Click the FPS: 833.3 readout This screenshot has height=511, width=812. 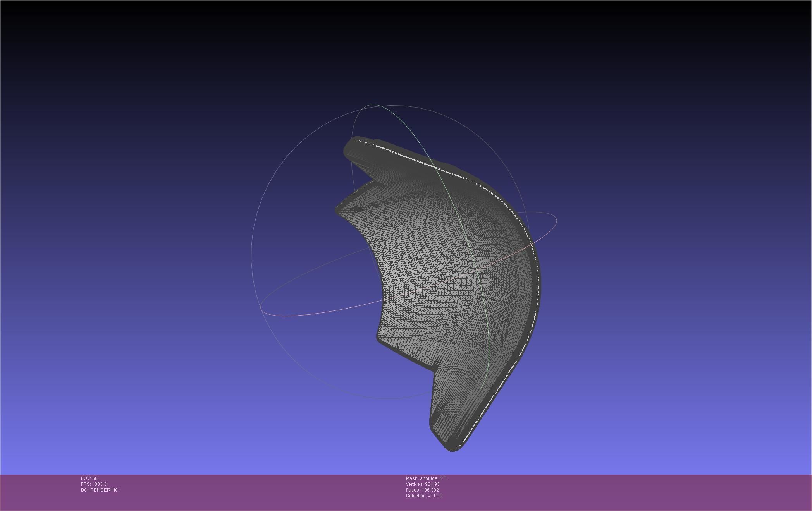point(94,484)
